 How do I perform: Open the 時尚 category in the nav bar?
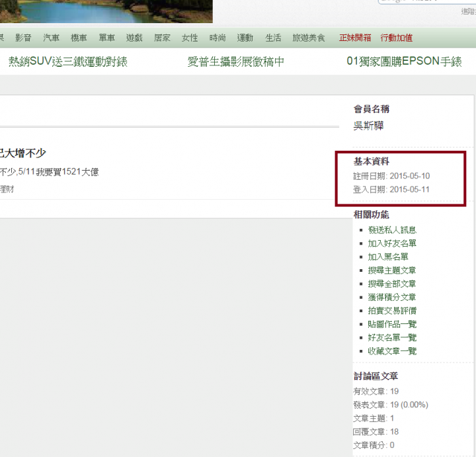click(218, 38)
